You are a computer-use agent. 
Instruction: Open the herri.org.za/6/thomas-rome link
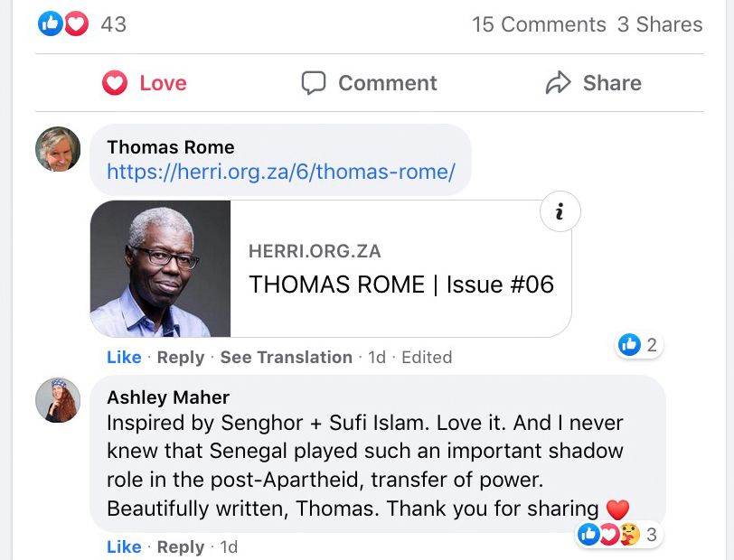click(281, 172)
